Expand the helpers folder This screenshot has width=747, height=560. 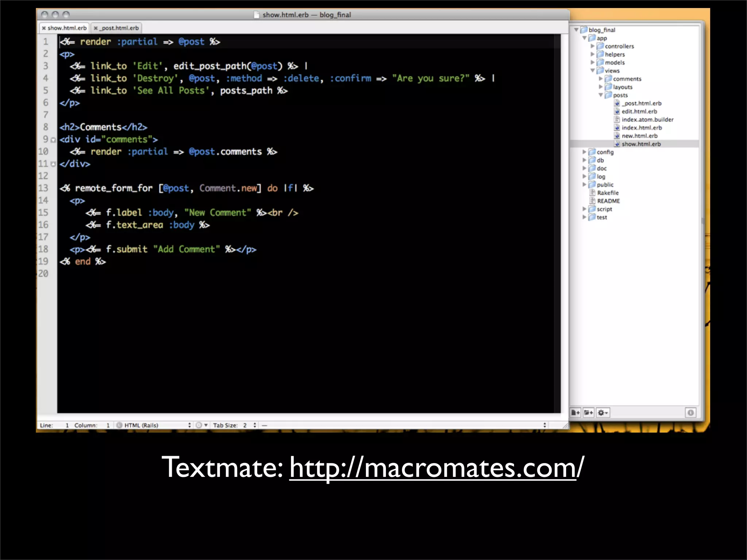[593, 54]
